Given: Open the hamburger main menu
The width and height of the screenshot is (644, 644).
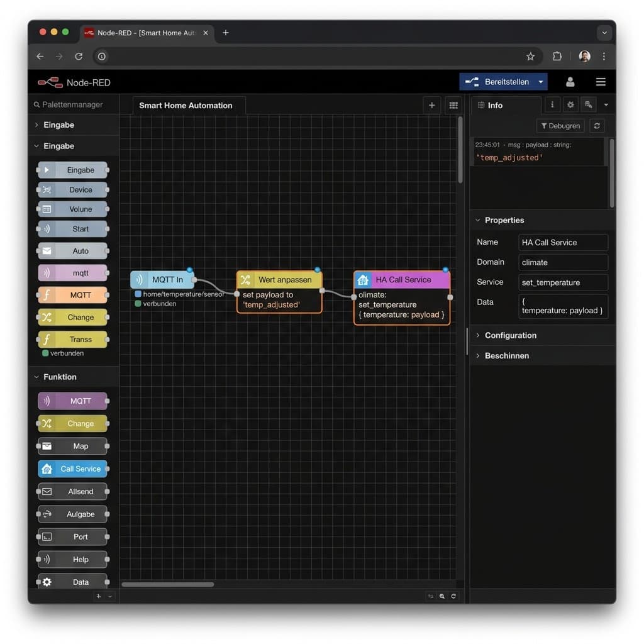Looking at the screenshot, I should point(601,82).
